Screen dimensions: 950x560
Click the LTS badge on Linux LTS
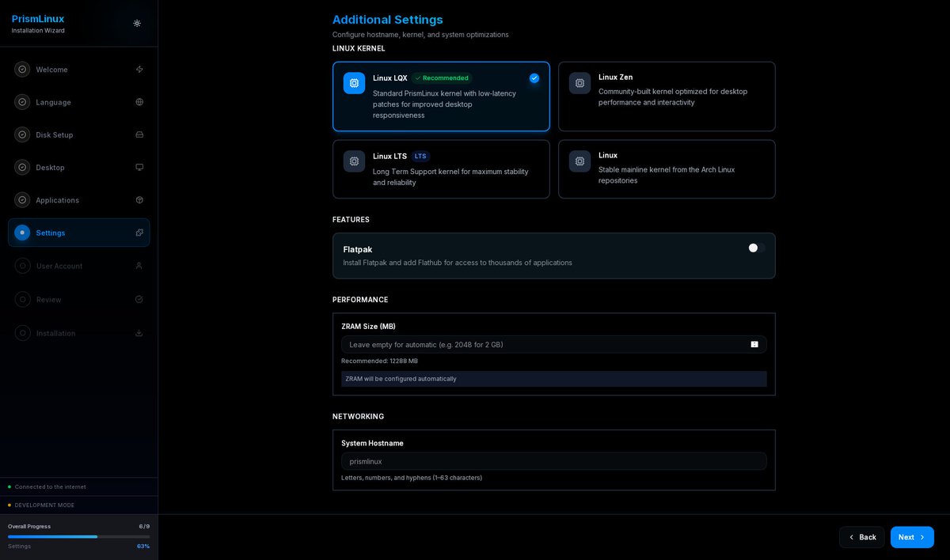coord(420,156)
